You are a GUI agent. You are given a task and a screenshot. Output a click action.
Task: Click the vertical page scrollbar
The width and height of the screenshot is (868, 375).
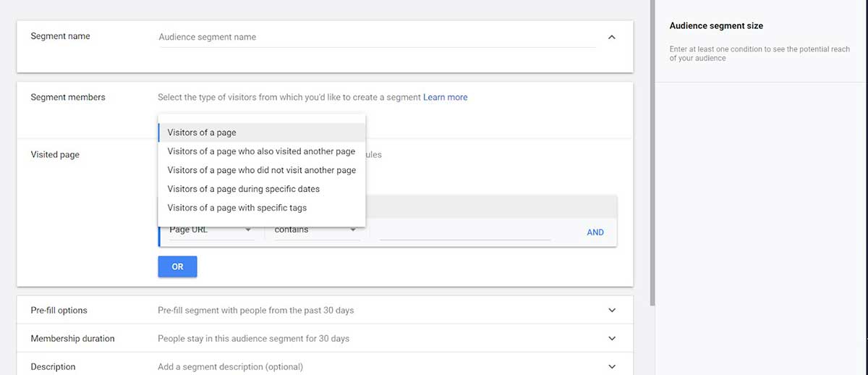(652, 152)
